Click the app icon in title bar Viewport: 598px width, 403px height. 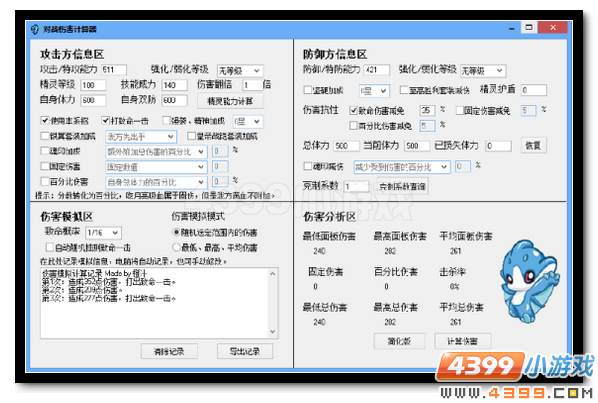point(35,29)
